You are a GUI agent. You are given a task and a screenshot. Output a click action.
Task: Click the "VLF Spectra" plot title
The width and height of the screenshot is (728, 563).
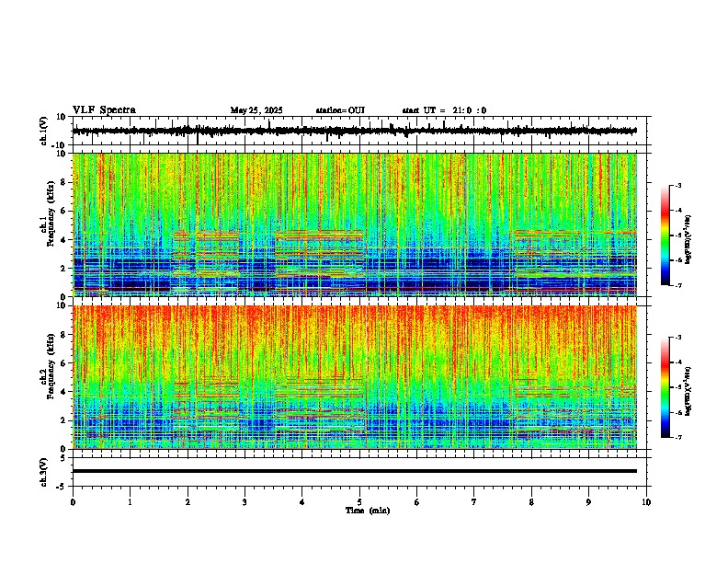[104, 110]
